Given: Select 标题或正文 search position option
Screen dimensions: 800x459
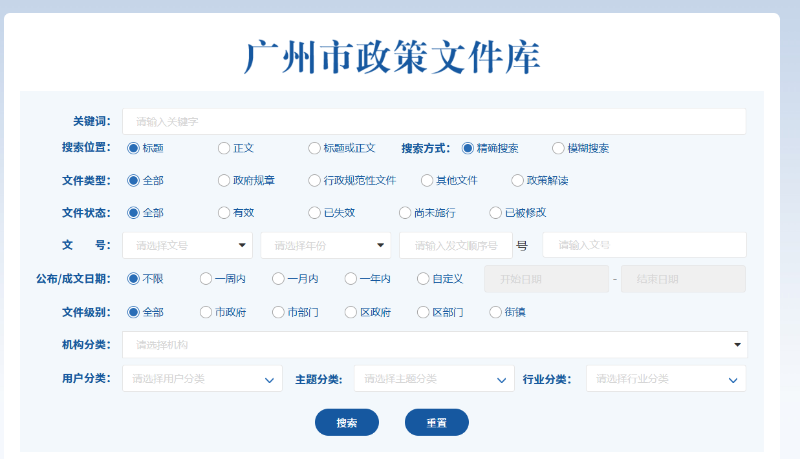Looking at the screenshot, I should pyautogui.click(x=315, y=148).
